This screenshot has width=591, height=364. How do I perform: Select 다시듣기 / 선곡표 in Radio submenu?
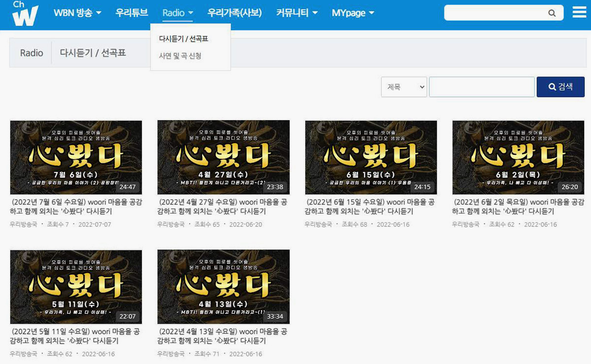pyautogui.click(x=187, y=39)
